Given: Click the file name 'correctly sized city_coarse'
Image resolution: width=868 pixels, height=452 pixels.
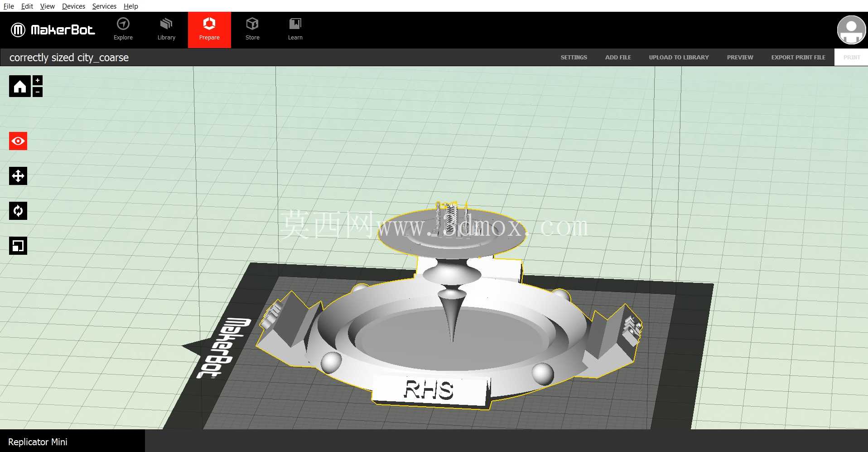Looking at the screenshot, I should pos(69,58).
